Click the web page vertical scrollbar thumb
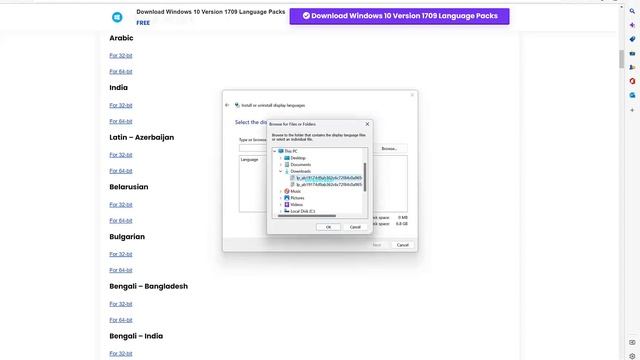The height and width of the screenshot is (360, 640). click(621, 59)
